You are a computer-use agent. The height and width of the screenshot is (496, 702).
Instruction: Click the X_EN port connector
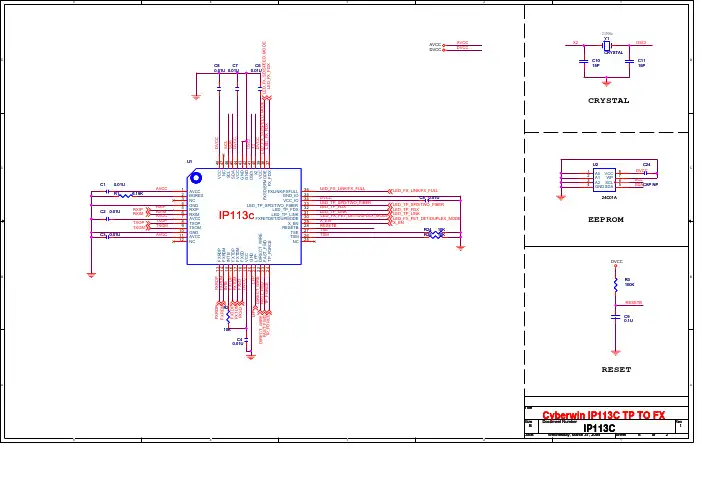[x=390, y=222]
